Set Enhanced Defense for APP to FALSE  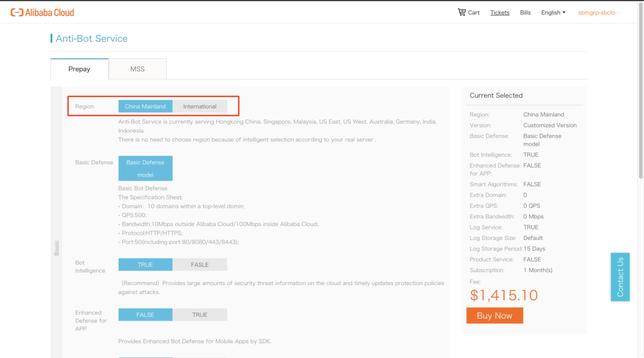[x=145, y=315]
